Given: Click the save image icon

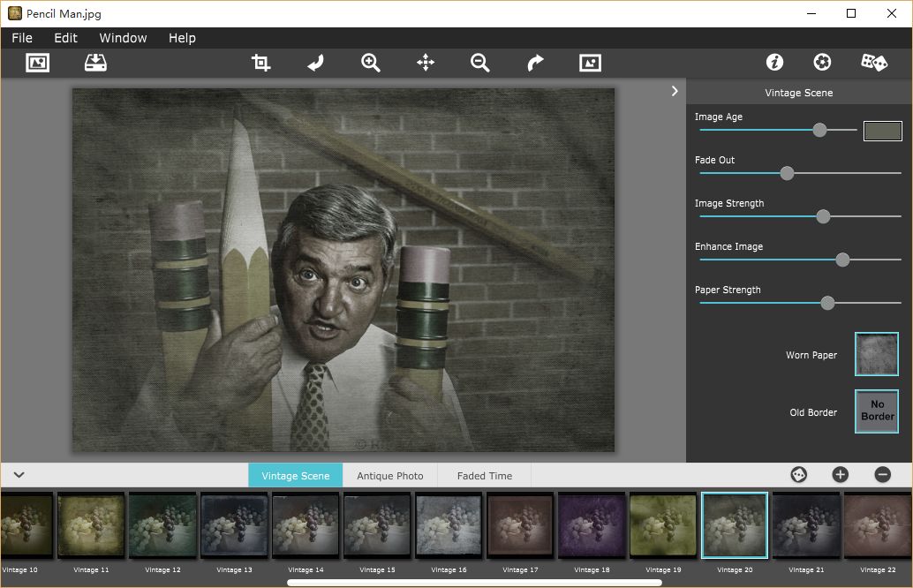Looking at the screenshot, I should (94, 63).
